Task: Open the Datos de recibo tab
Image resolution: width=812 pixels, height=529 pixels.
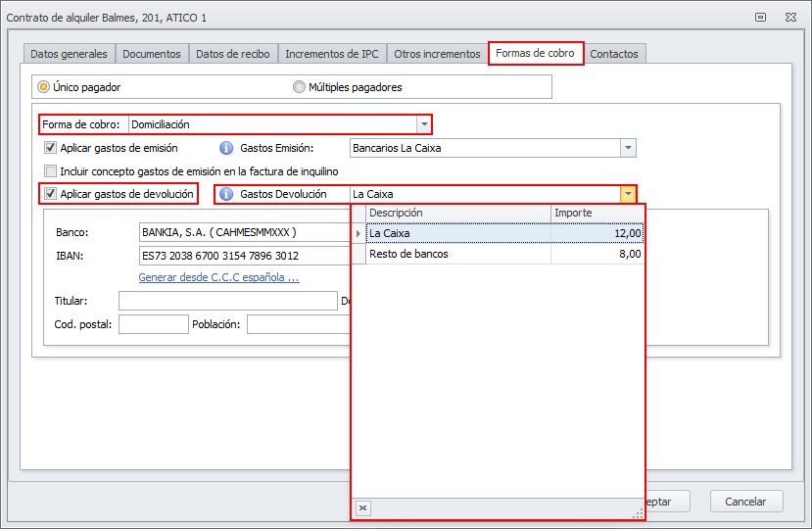Action: (233, 54)
